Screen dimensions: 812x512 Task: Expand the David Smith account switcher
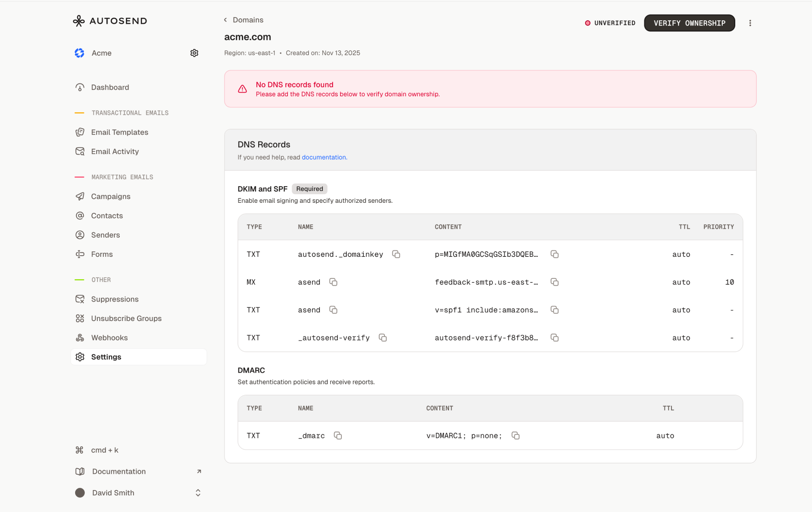click(198, 492)
